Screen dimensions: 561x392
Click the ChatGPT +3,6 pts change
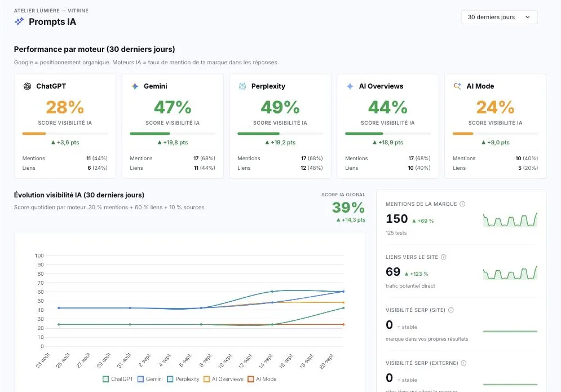[65, 143]
